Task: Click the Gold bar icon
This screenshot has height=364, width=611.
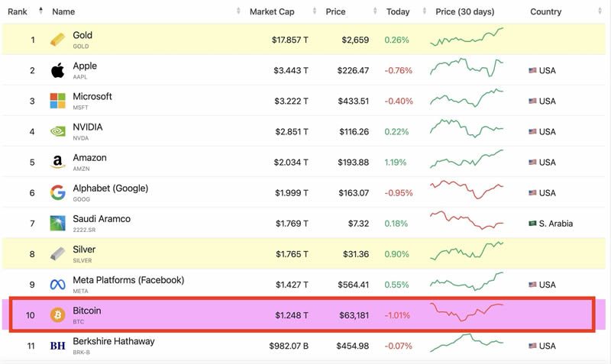Action: 57,40
